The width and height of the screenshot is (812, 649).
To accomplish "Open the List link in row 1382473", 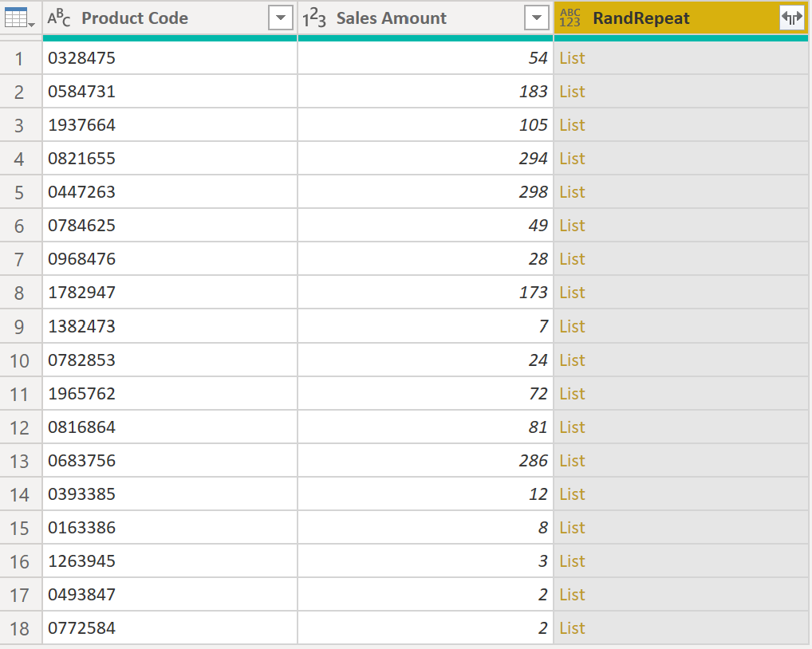I will [x=572, y=327].
